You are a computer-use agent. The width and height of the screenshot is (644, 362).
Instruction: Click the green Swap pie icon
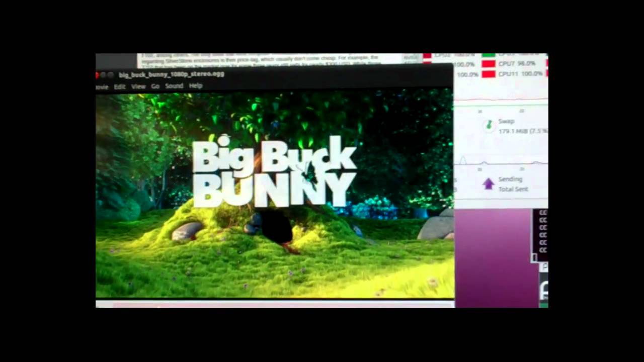(x=489, y=125)
